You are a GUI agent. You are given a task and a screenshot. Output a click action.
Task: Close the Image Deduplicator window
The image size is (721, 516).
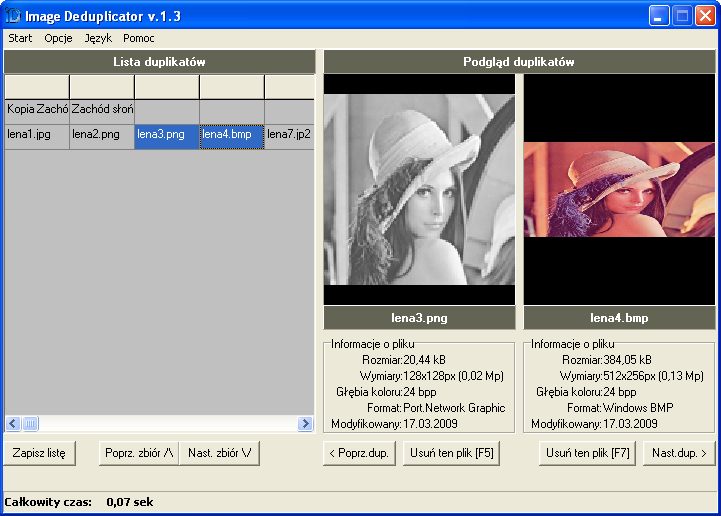[x=705, y=16]
